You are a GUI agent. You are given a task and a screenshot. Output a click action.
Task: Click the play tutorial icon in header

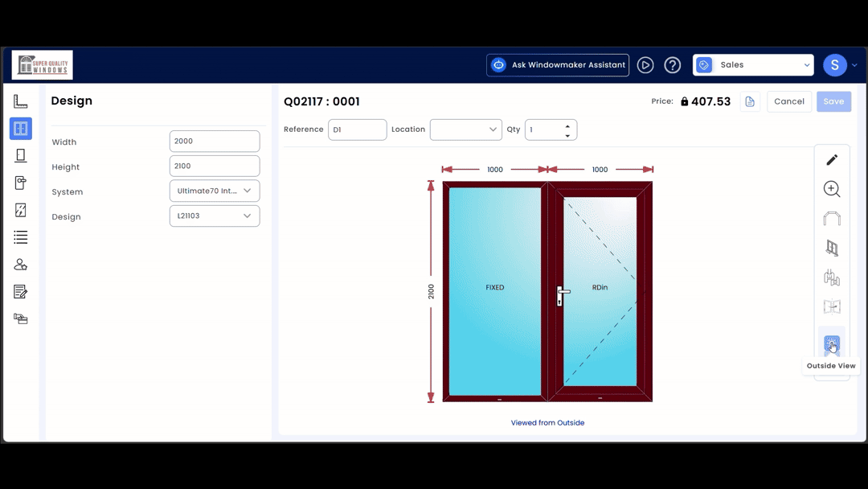[645, 65]
